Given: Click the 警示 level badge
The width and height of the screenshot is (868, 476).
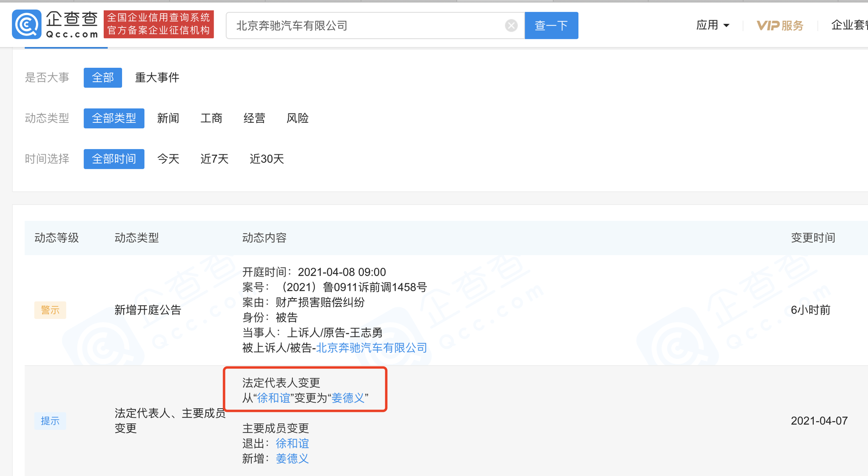Looking at the screenshot, I should [50, 310].
